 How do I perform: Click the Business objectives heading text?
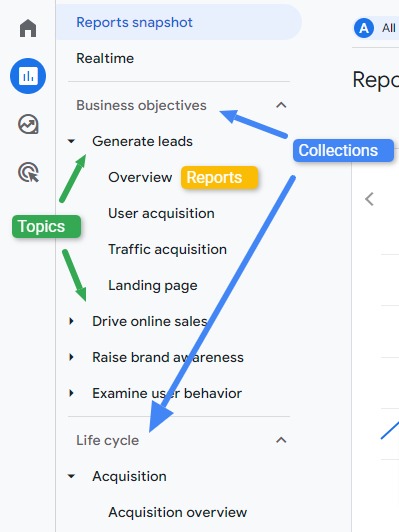click(141, 106)
